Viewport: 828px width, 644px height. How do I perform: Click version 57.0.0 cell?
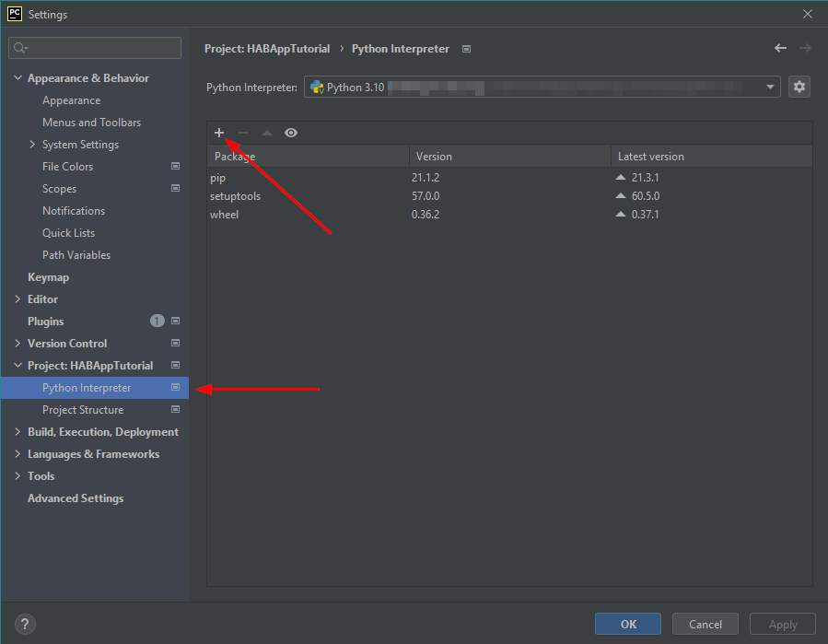(426, 196)
